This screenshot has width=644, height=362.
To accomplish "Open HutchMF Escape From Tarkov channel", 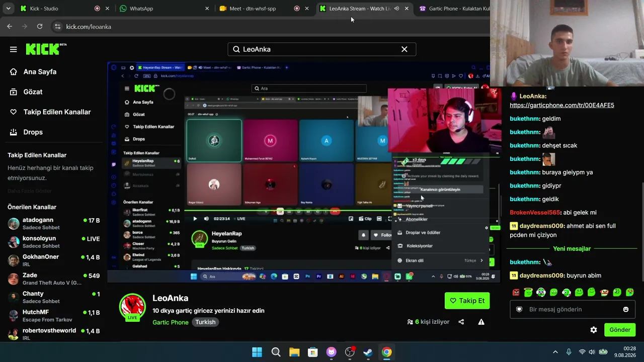I will [53, 316].
